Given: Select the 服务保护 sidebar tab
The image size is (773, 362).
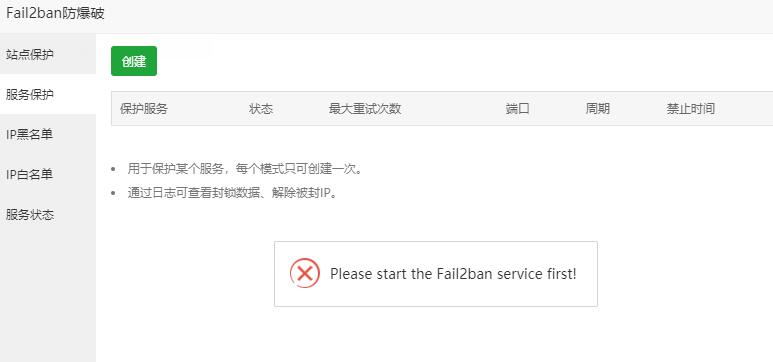Looking at the screenshot, I should pyautogui.click(x=48, y=95).
